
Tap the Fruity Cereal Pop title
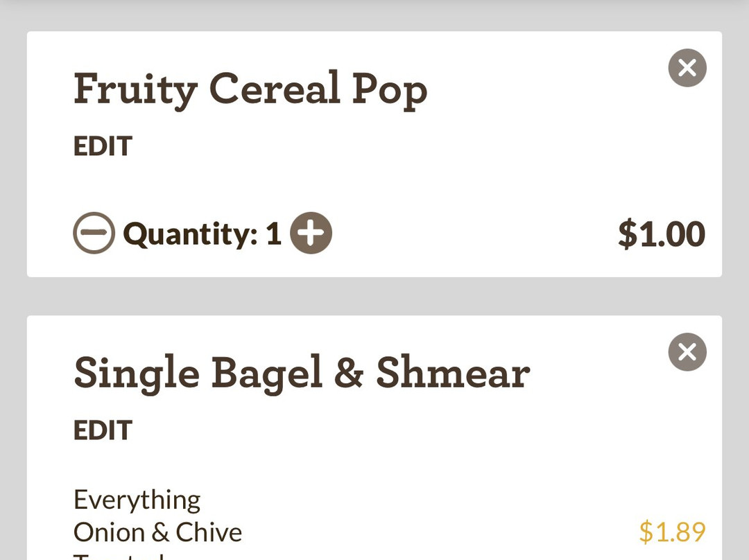(x=250, y=90)
